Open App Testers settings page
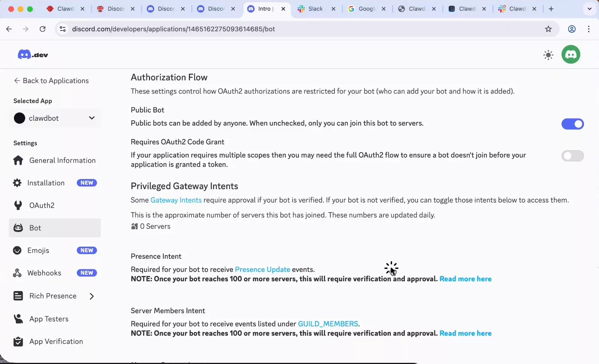 49,319
